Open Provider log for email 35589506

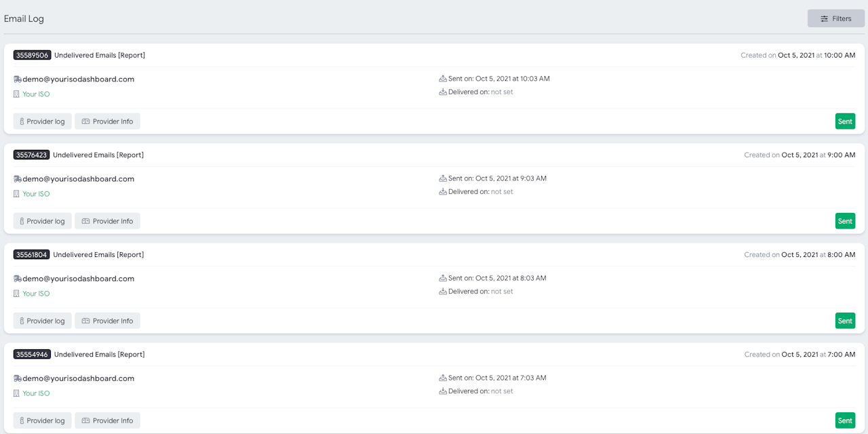(42, 121)
